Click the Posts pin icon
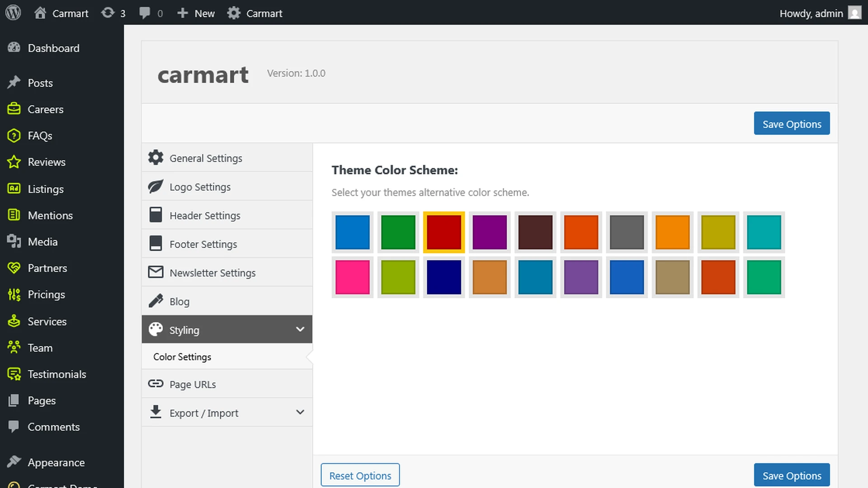The image size is (868, 488). coord(14,82)
